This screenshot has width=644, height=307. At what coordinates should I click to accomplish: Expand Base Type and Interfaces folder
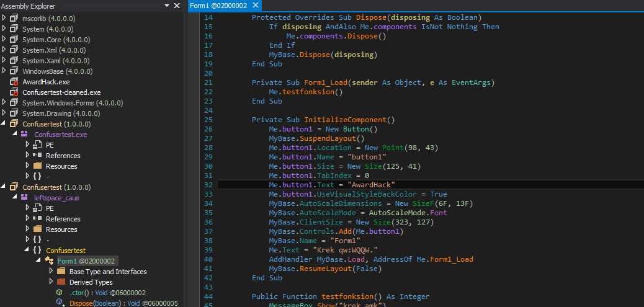[x=51, y=271]
